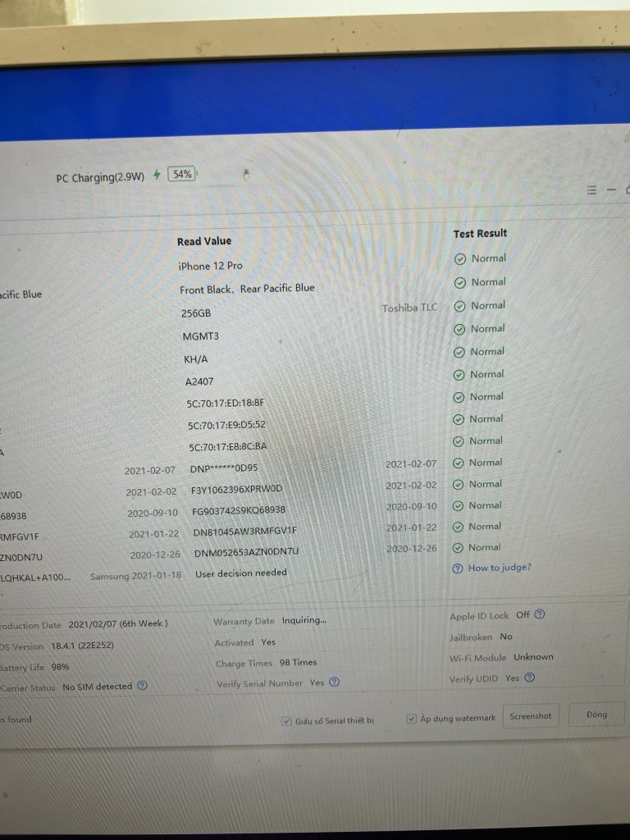Select the 256GB capacity value
Viewport: 630px width, 840px height.
[196, 313]
